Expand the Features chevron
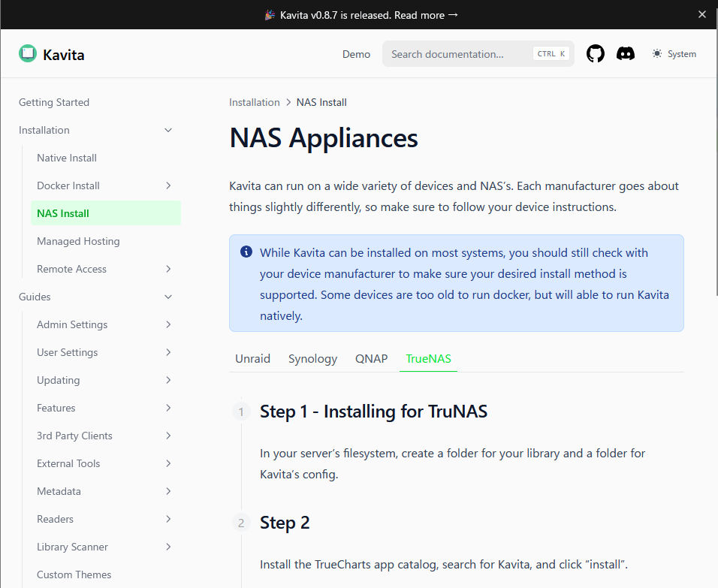This screenshot has height=588, width=718. (x=168, y=408)
